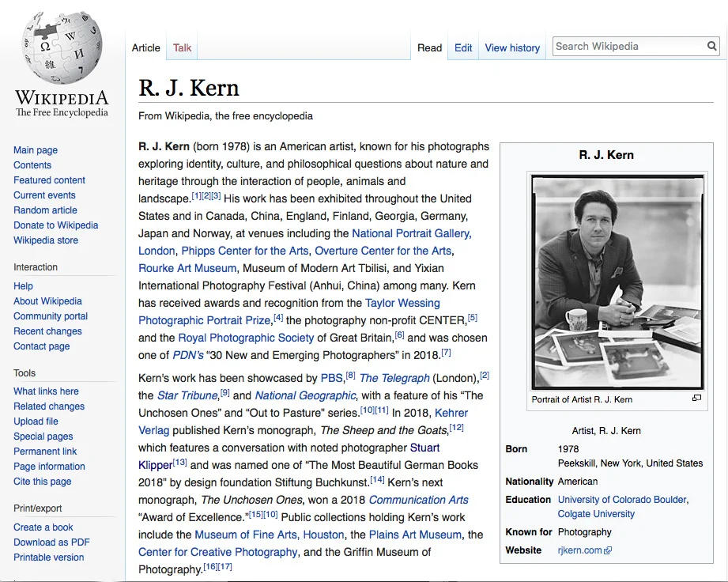This screenshot has height=582, width=728.
Task: Visit the Wikipedia store link
Action: 46,240
